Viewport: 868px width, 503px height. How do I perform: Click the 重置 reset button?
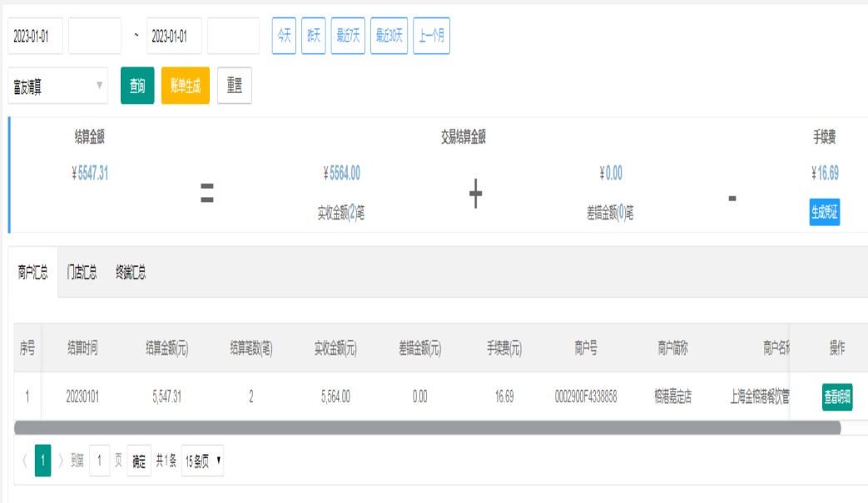(x=234, y=86)
